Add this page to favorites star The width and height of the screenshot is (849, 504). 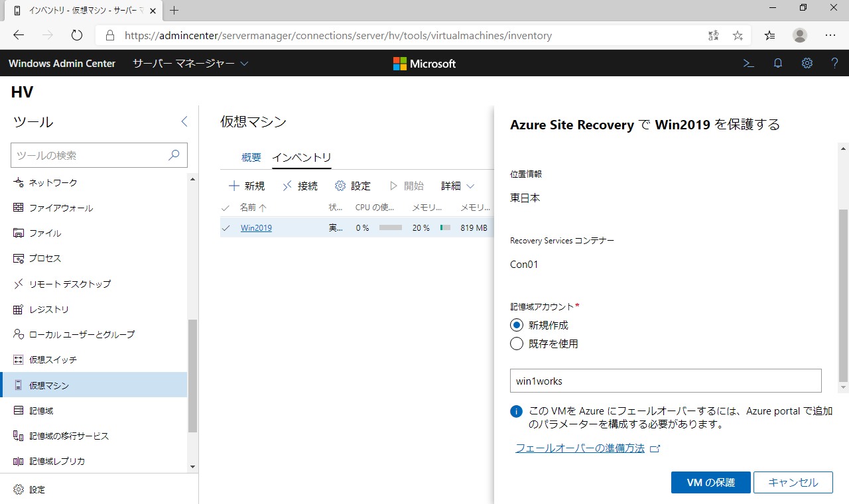point(738,36)
